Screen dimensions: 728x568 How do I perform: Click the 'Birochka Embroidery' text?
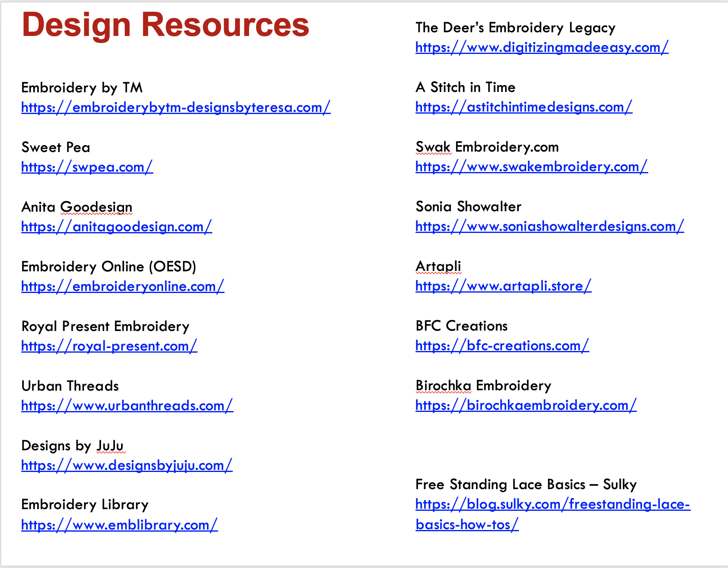(x=483, y=386)
